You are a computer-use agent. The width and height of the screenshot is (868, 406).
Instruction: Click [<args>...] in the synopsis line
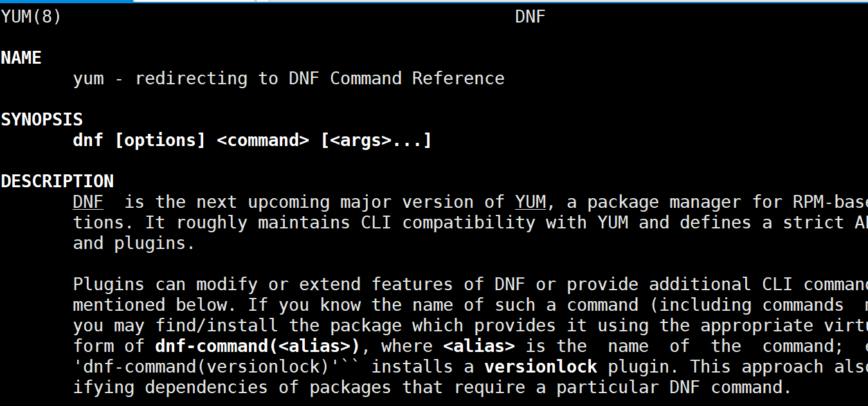click(376, 140)
